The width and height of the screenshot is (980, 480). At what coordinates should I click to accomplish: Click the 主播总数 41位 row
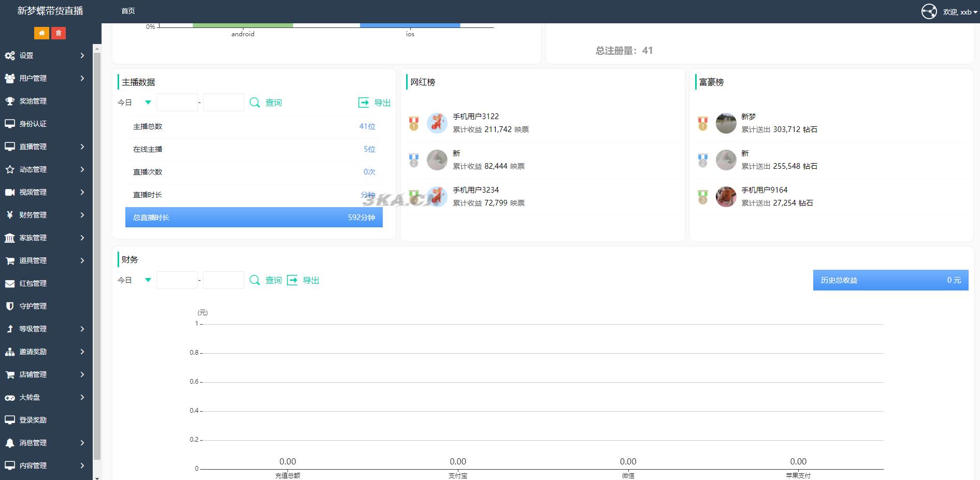[254, 126]
